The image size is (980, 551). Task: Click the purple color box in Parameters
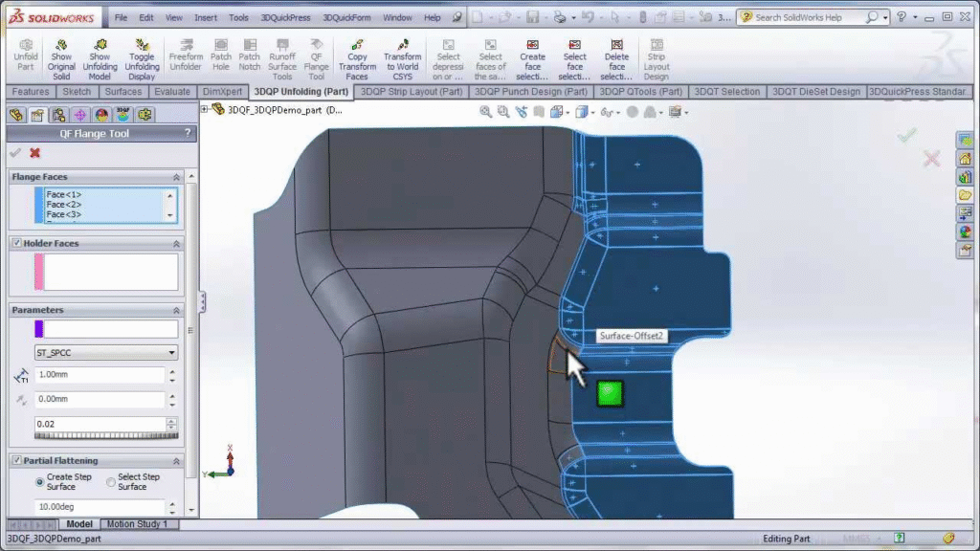pos(39,329)
